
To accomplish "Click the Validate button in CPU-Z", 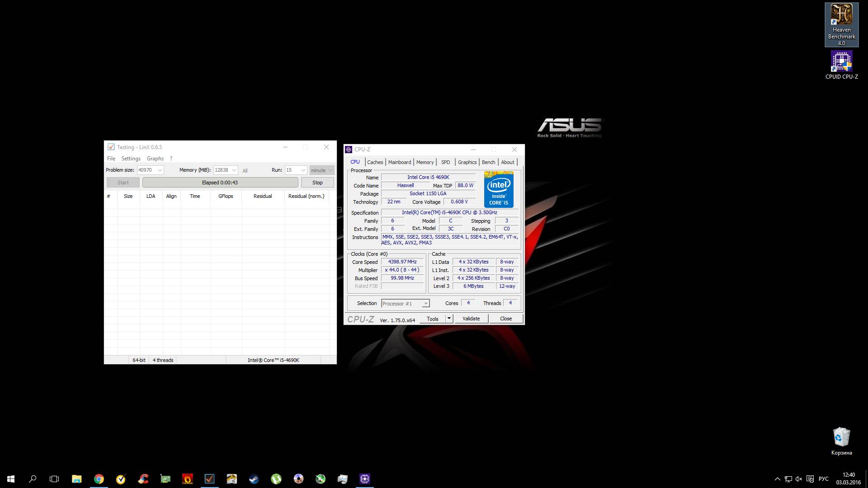I will pos(471,319).
